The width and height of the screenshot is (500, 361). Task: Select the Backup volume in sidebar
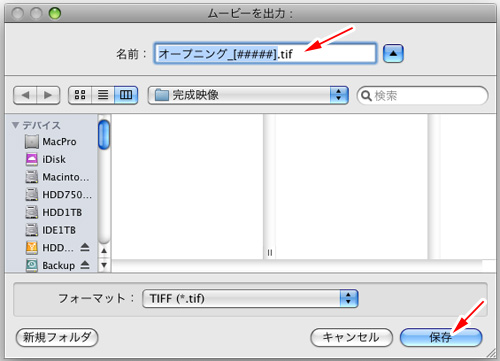tap(50, 265)
